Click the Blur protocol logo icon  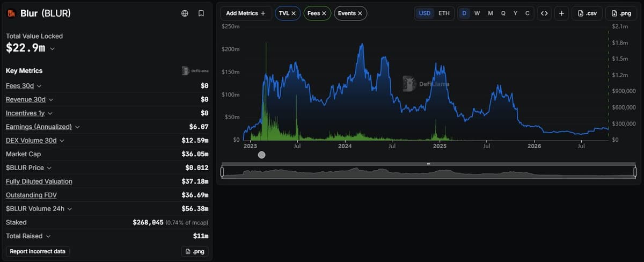click(x=11, y=13)
